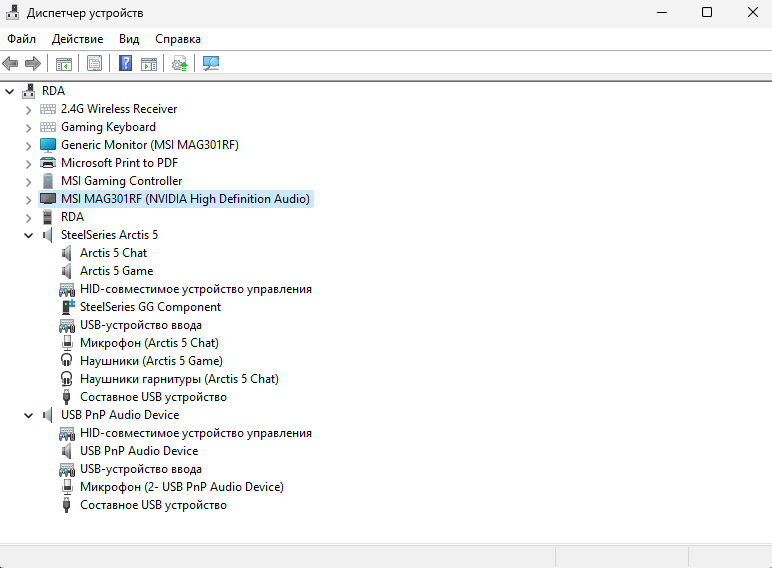This screenshot has width=772, height=568.
Task: Minimize the Диспетчер устройств window
Action: point(662,12)
